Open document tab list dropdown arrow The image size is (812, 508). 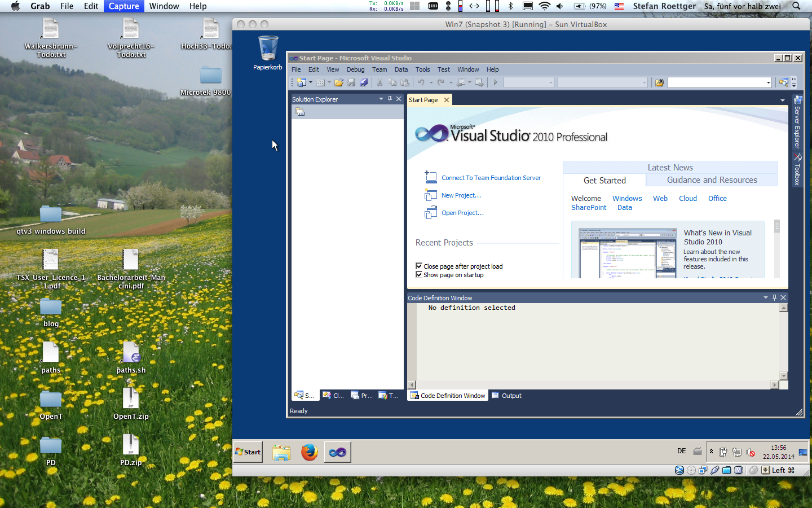[x=783, y=100]
